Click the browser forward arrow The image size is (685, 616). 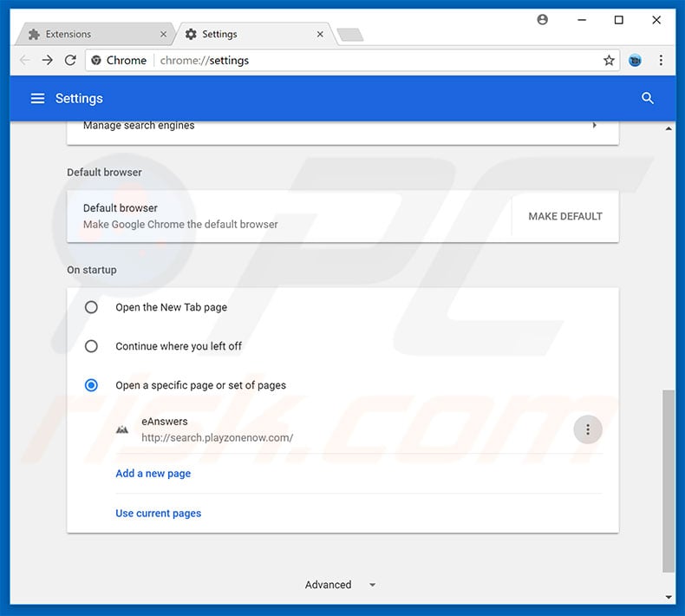47,61
